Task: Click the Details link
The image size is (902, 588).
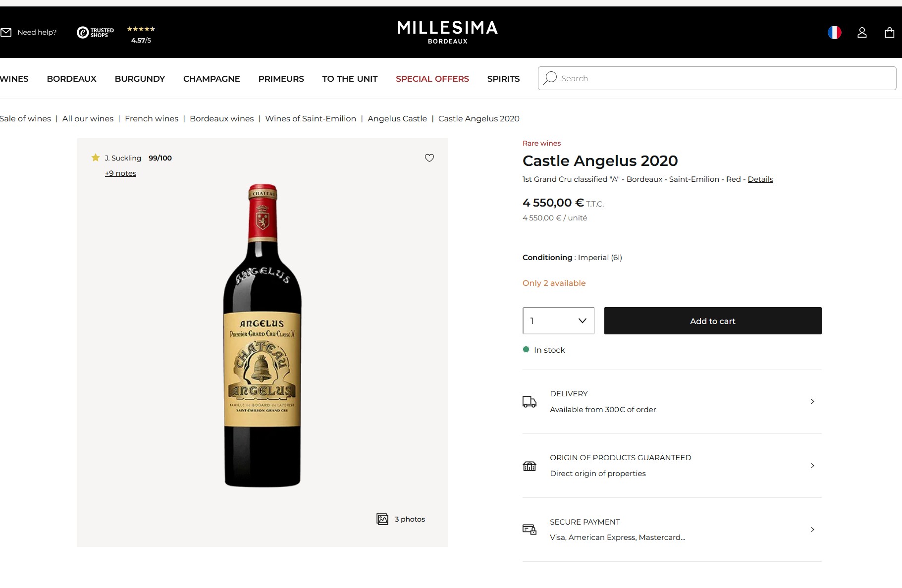Action: [x=760, y=179]
